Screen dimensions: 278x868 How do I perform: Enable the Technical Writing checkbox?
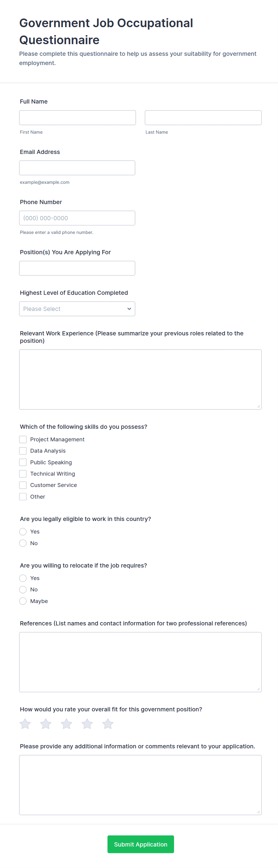point(23,474)
